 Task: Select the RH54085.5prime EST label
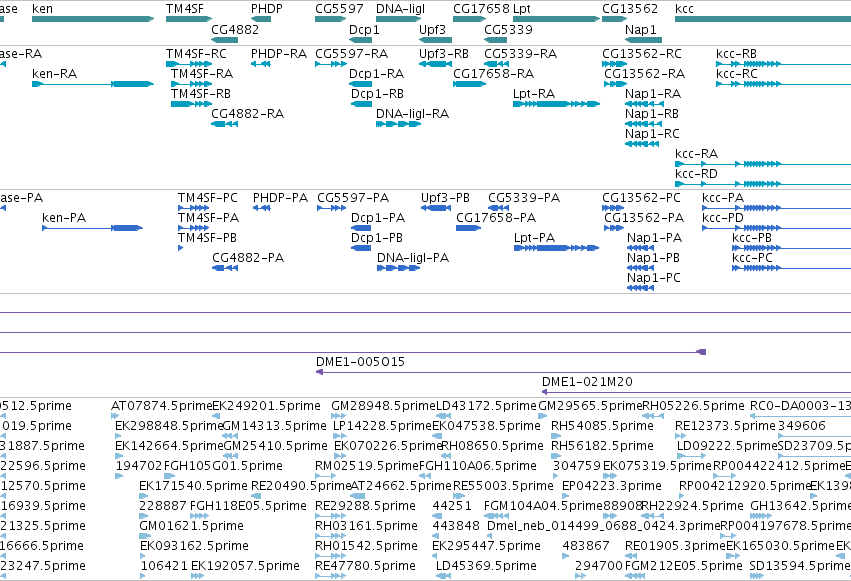[x=602, y=426]
